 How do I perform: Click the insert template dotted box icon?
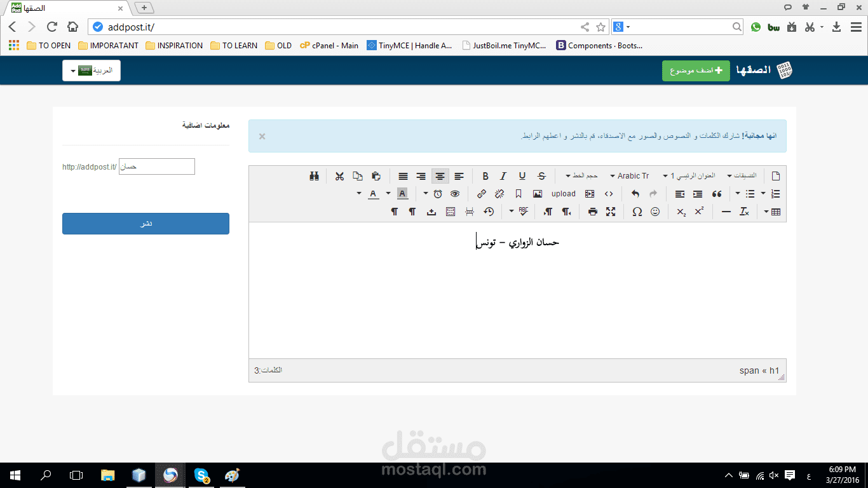tap(451, 212)
